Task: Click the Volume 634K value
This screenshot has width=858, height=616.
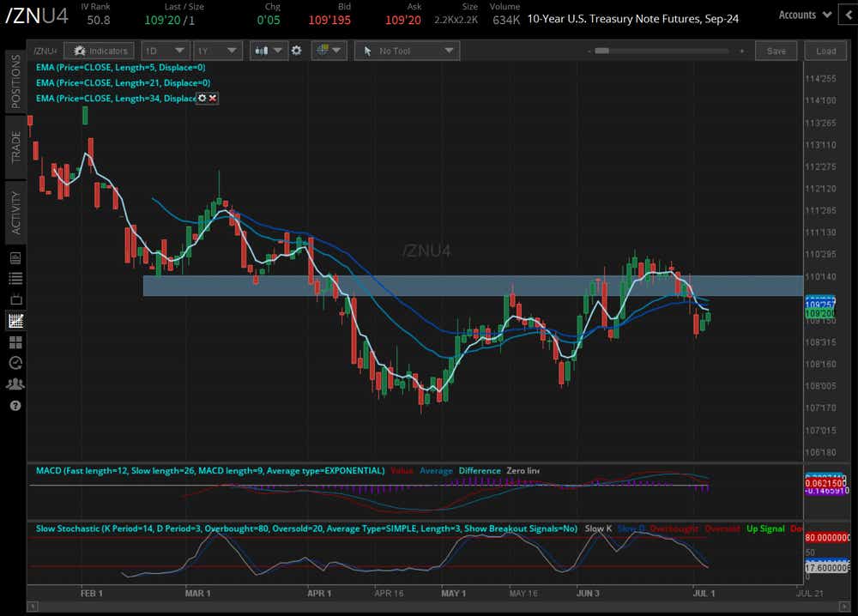Action: pyautogui.click(x=506, y=21)
